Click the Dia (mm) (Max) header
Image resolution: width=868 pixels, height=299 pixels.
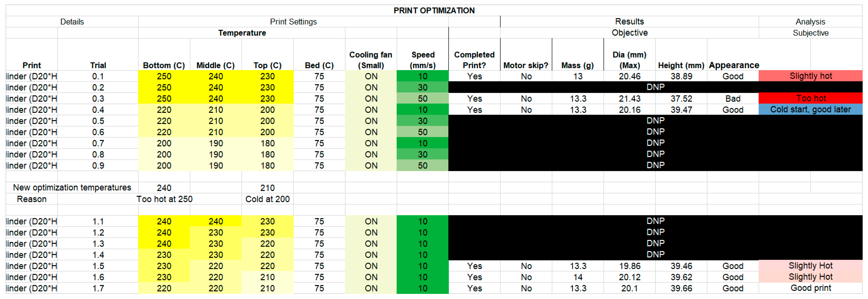coord(629,60)
